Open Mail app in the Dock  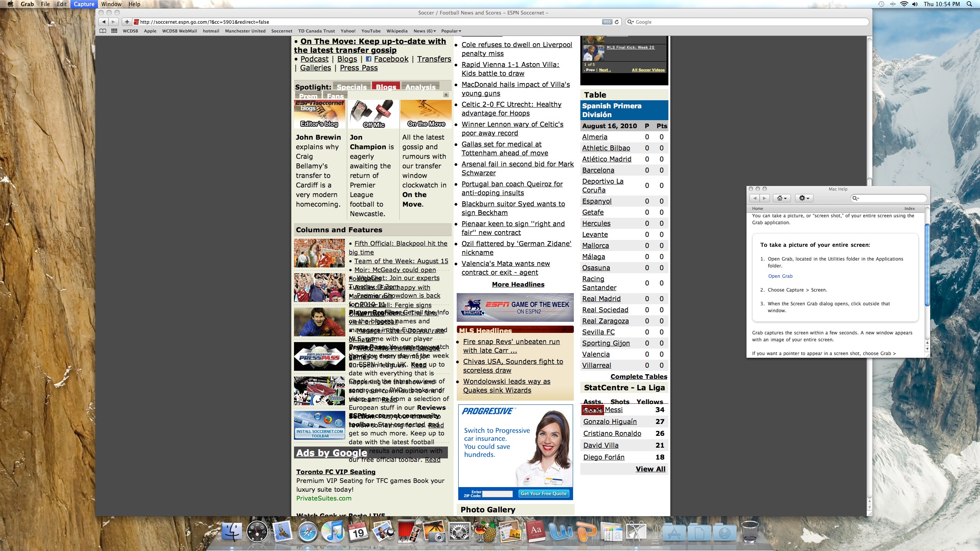(283, 531)
